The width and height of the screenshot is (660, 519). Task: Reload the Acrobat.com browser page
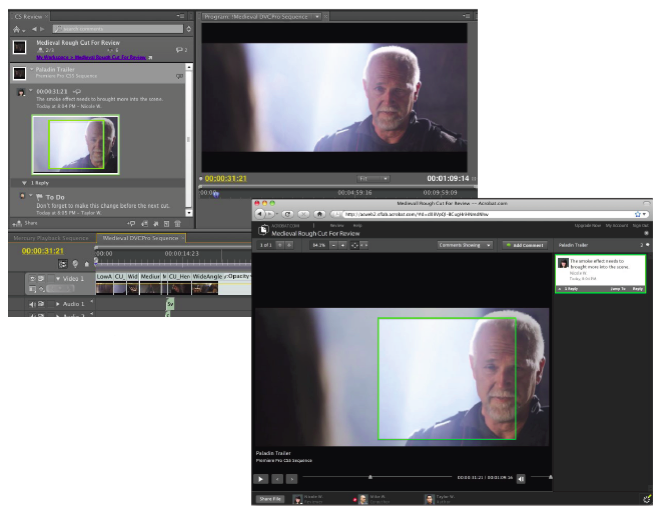click(x=288, y=214)
